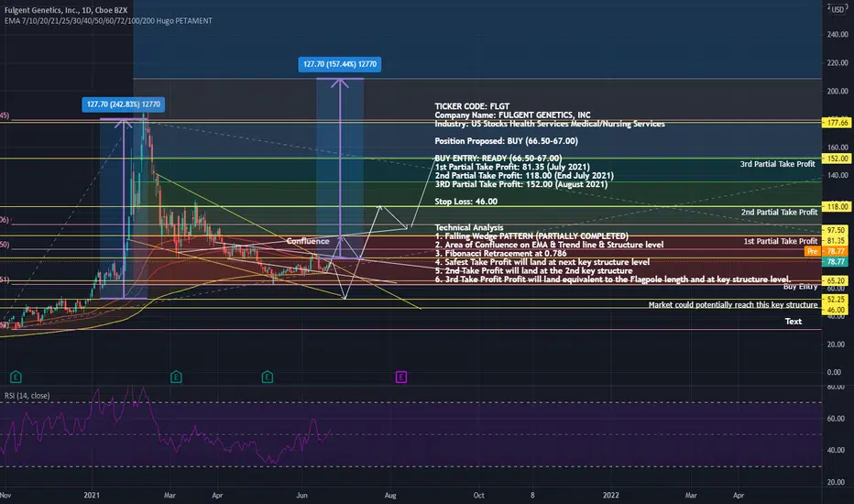Screen dimensions: 854x504
Task: Click the 81.35 price label
Action: (x=836, y=241)
